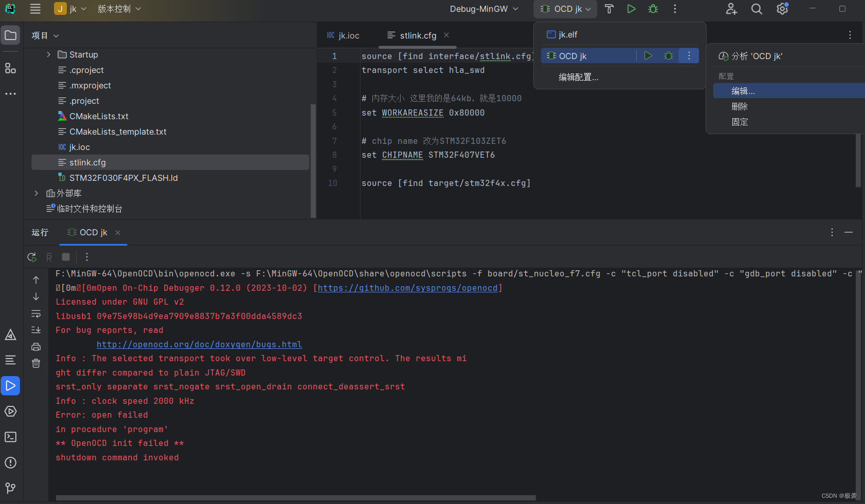
Task: Rerun OCD jk in run panel
Action: point(32,257)
